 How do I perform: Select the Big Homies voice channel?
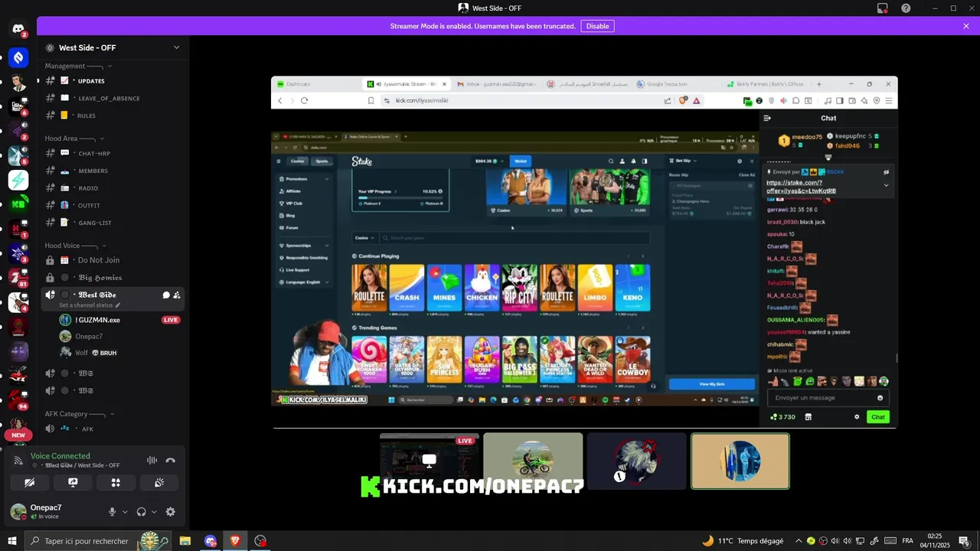[113, 278]
